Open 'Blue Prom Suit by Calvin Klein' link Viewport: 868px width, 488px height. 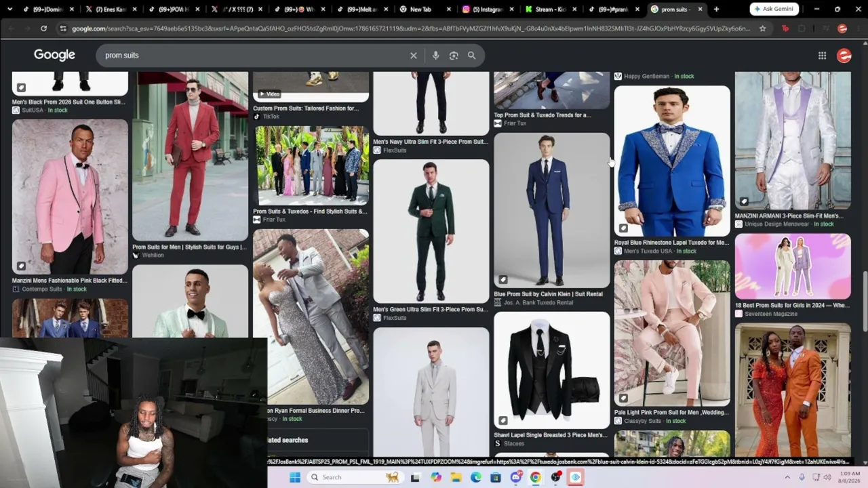click(548, 294)
